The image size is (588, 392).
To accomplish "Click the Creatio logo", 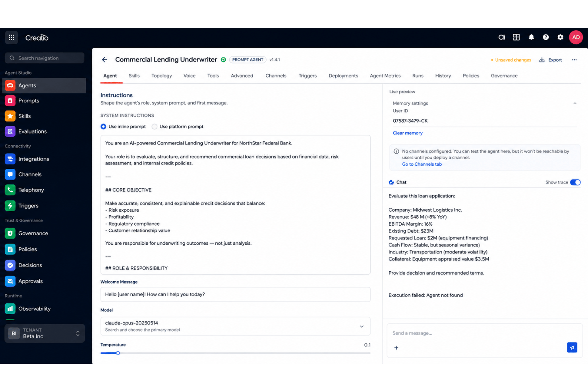I will [x=37, y=38].
